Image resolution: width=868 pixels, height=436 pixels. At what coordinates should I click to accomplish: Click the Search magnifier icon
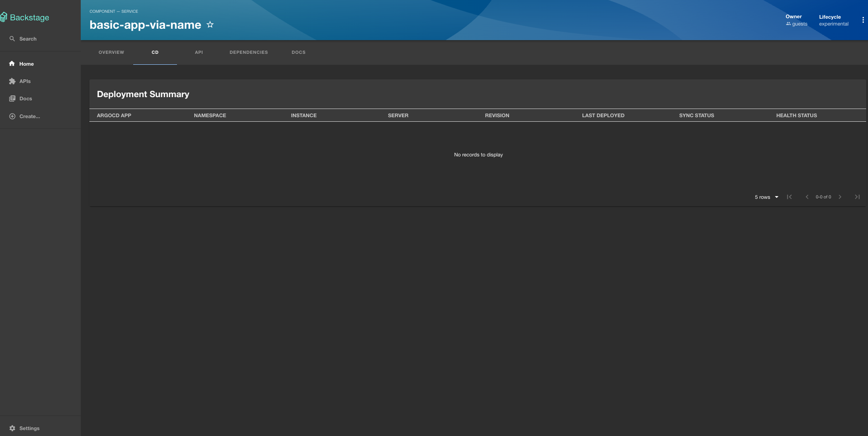tap(12, 39)
